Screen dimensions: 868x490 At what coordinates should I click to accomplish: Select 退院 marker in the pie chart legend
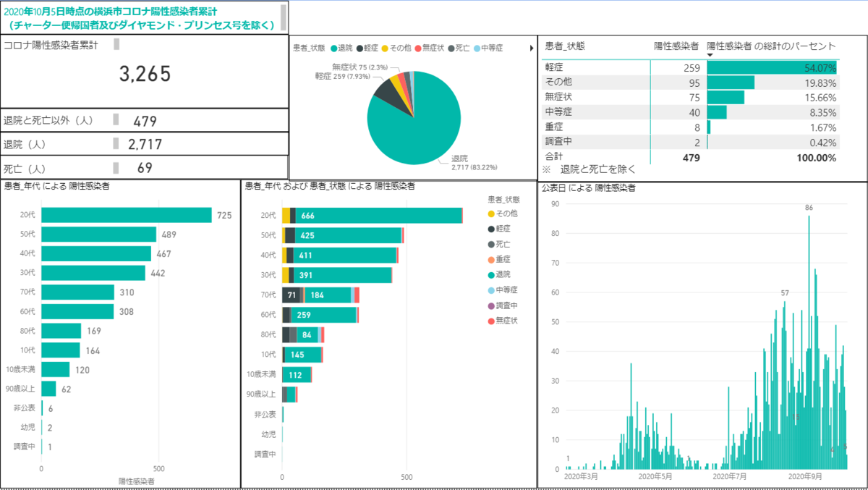pyautogui.click(x=333, y=48)
